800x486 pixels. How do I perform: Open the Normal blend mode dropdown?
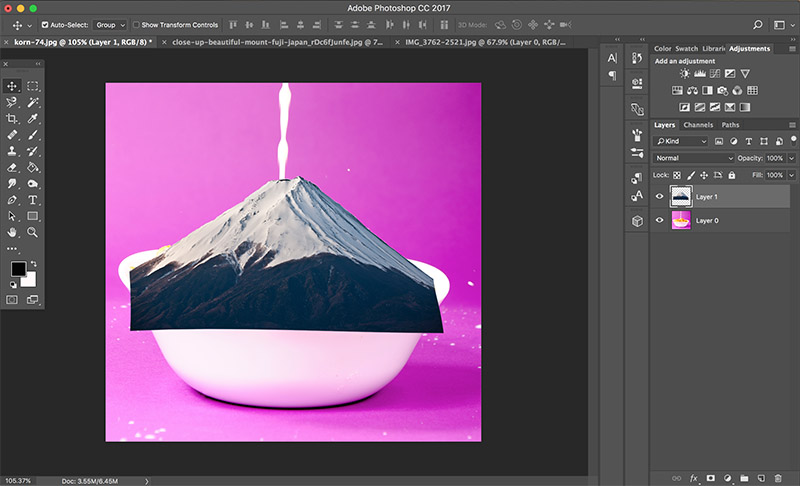click(693, 158)
